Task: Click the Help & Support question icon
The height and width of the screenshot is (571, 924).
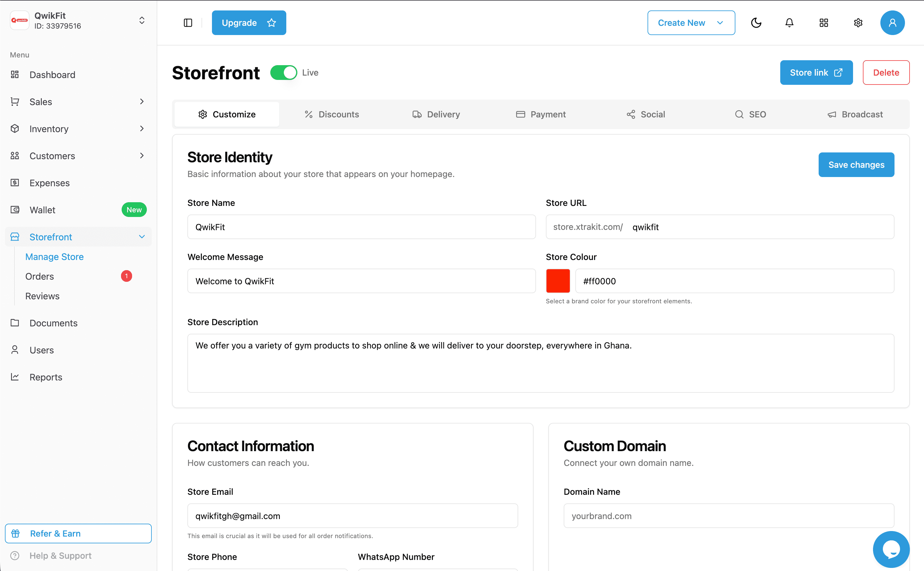Action: click(15, 556)
